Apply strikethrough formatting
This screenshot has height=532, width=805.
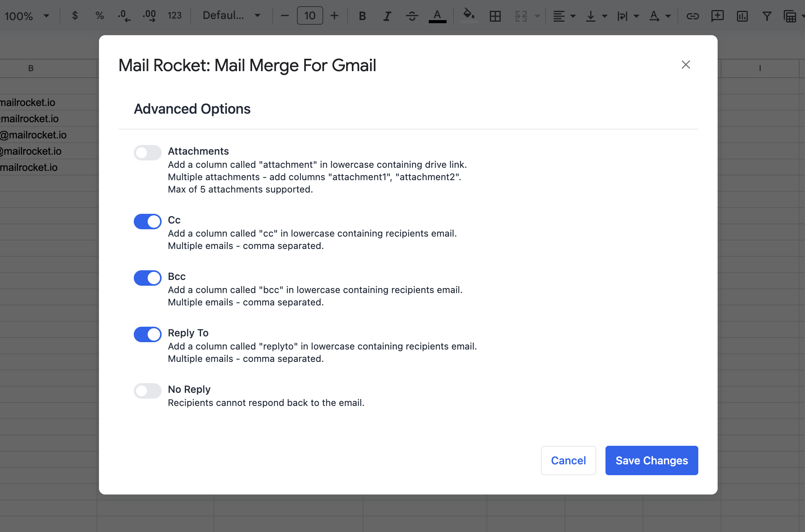click(412, 16)
